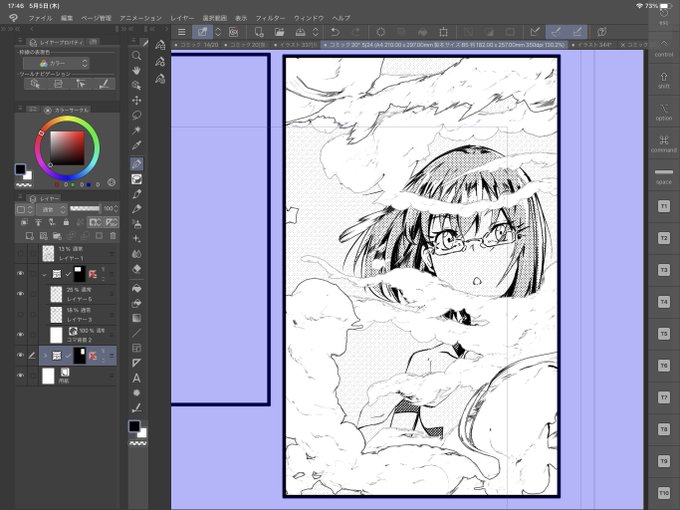Select the Text tool
Screen dimensions: 680x510
tap(137, 378)
